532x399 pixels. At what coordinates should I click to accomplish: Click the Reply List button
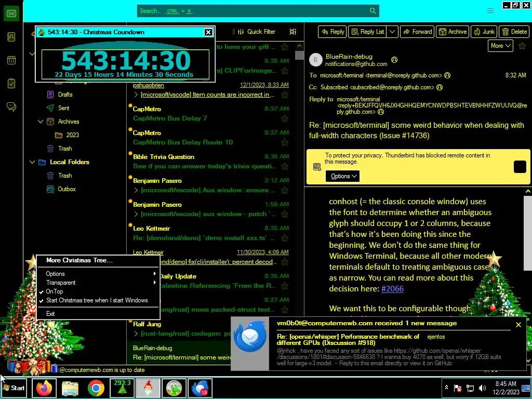[x=368, y=32]
